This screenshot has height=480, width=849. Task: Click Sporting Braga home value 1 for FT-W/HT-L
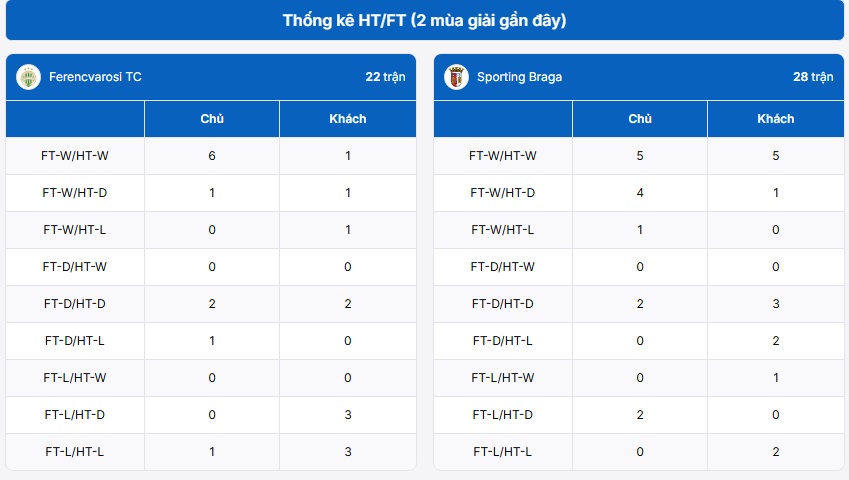(639, 229)
